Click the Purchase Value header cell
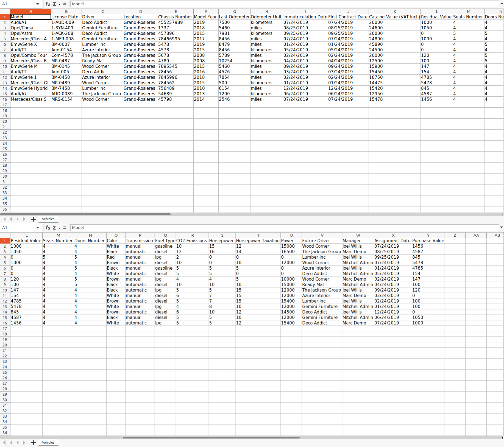 pos(428,241)
